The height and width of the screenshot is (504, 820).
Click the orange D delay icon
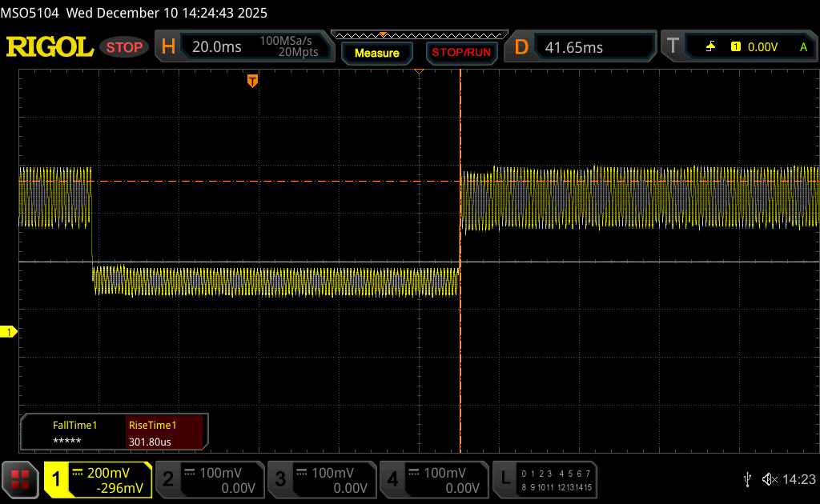coord(521,47)
